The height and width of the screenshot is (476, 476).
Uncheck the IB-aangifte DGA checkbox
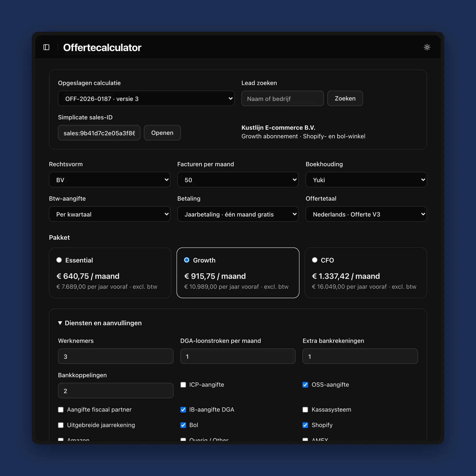pos(183,410)
